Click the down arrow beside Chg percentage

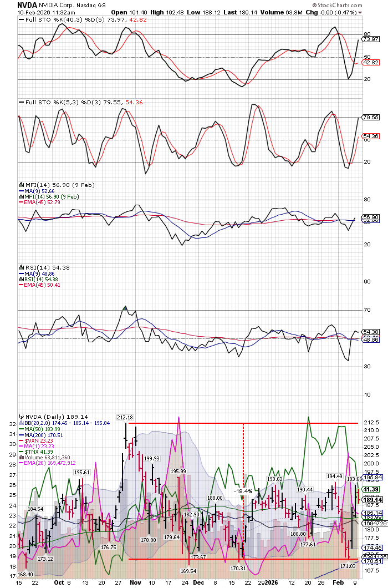(361, 12)
